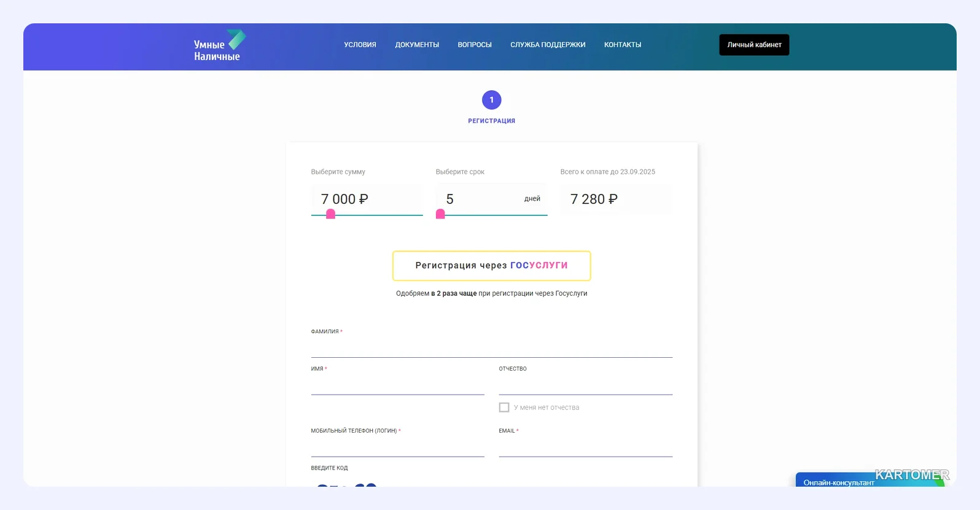980x510 pixels.
Task: Focus the Имя input field
Action: pyautogui.click(x=397, y=385)
